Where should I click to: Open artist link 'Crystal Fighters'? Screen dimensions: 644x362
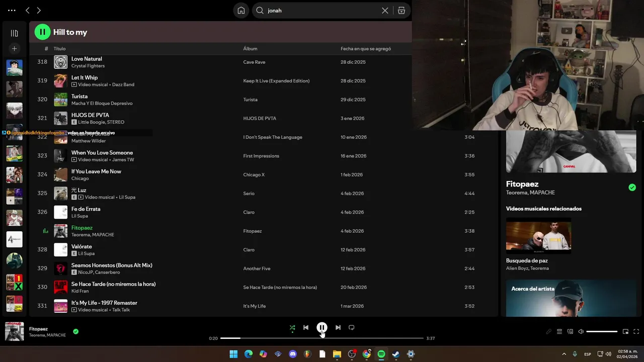click(x=88, y=66)
